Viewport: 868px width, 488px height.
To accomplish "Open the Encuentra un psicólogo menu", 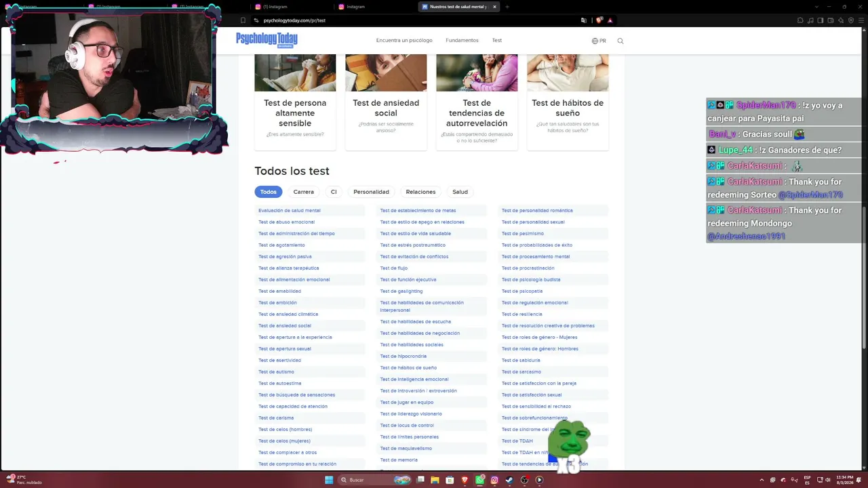I will click(404, 41).
